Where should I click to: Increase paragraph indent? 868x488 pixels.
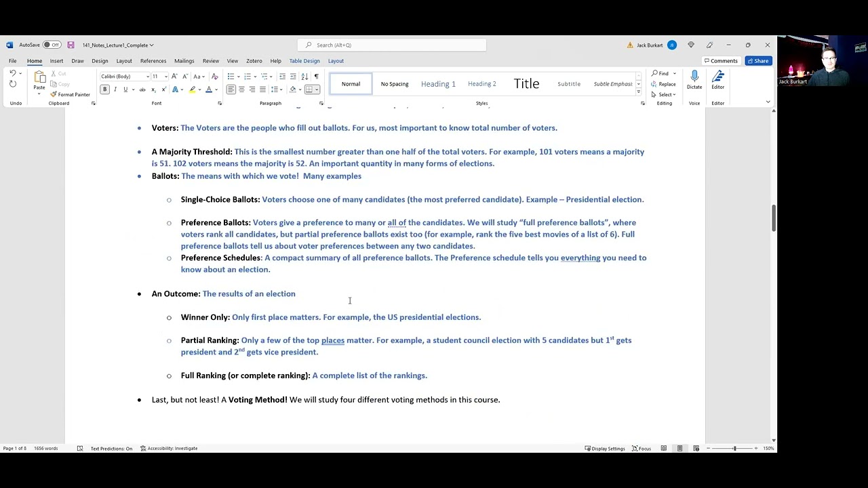[294, 77]
